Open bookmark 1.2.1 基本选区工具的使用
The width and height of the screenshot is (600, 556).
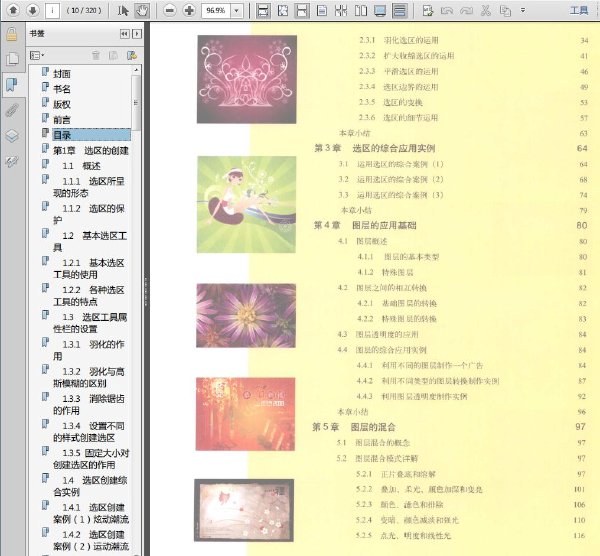pyautogui.click(x=89, y=269)
